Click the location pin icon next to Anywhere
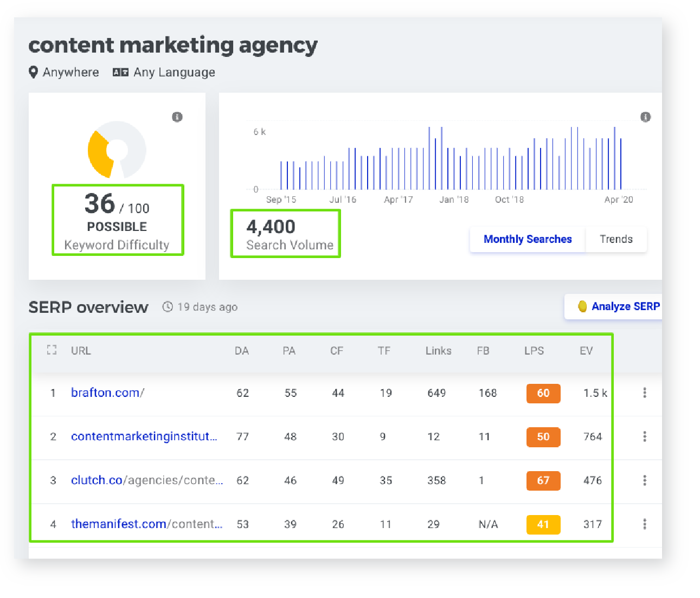This screenshot has height=598, width=700. (x=34, y=72)
